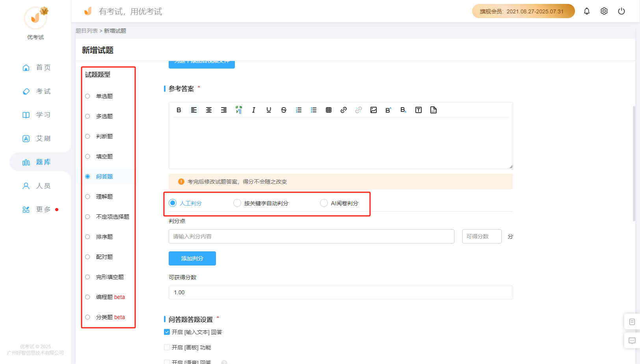Screen dimensions: 640x364
Task: Open the settings gear in header
Action: 604,11
